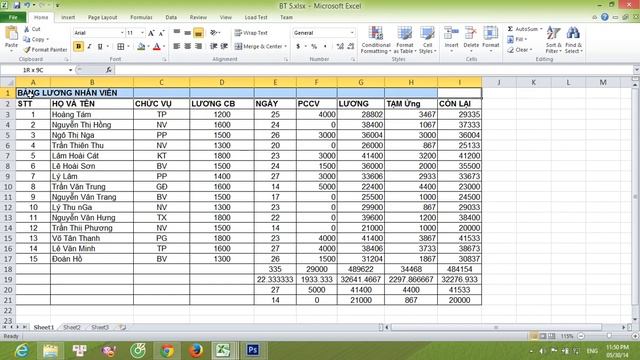Switch to Page Layout tab
Screen dimensions: 640x360
pos(102,18)
